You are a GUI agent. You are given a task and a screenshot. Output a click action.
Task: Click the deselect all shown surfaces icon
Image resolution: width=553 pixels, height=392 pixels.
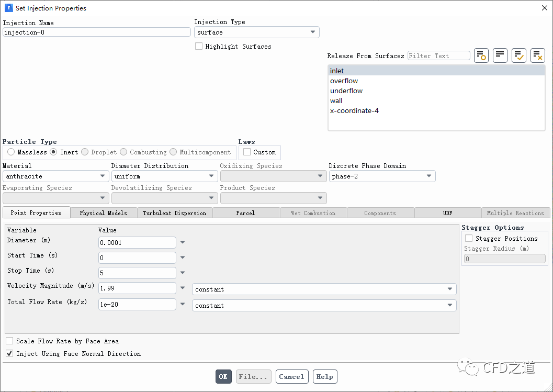tap(538, 55)
